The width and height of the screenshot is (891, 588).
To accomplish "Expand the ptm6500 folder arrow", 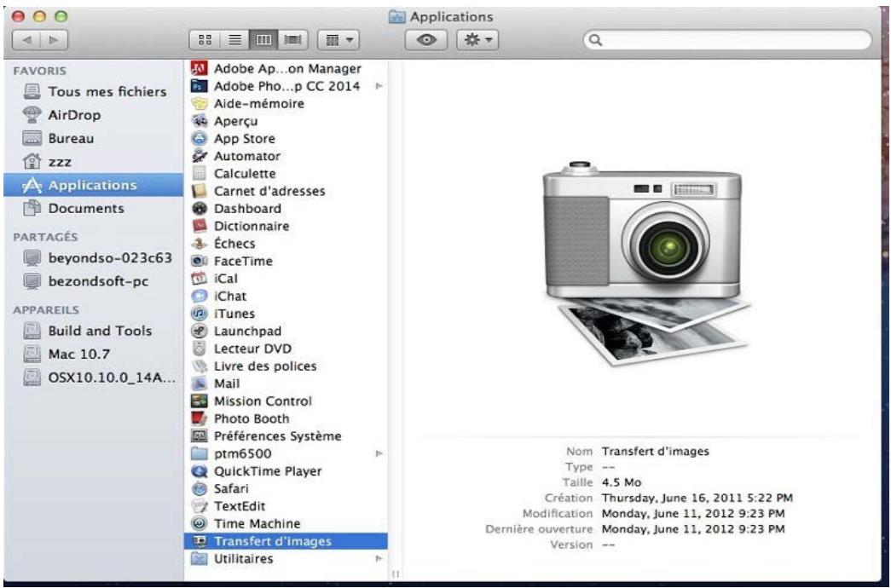I will [x=378, y=454].
